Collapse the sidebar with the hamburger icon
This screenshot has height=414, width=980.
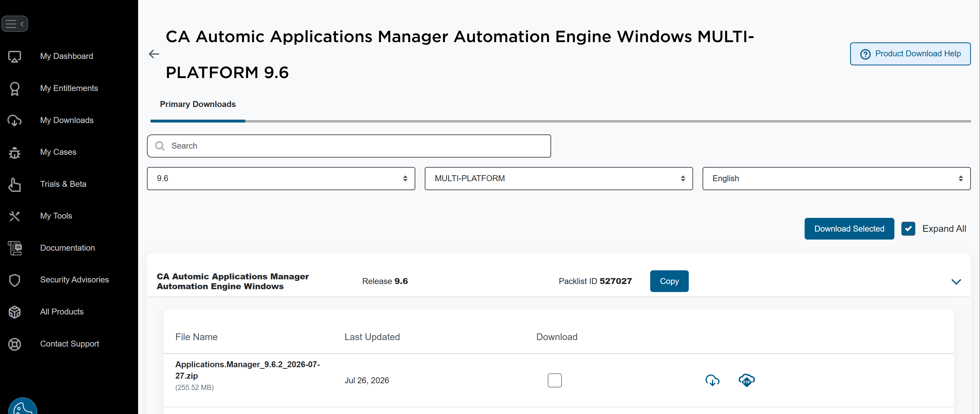(x=14, y=24)
